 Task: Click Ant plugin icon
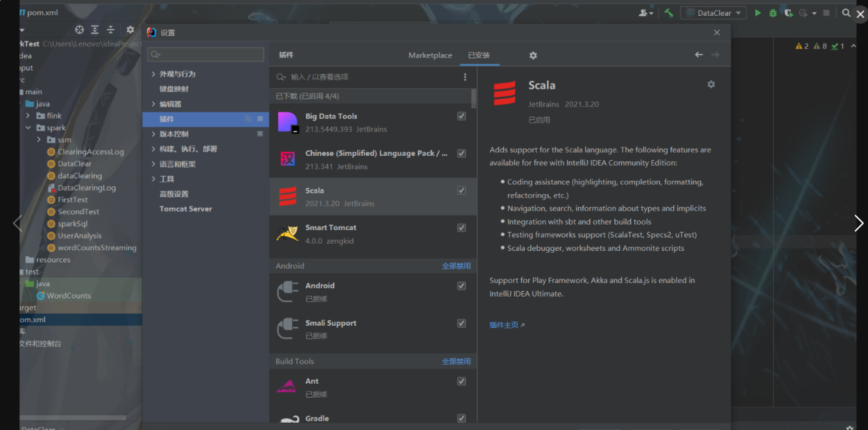[x=287, y=387]
